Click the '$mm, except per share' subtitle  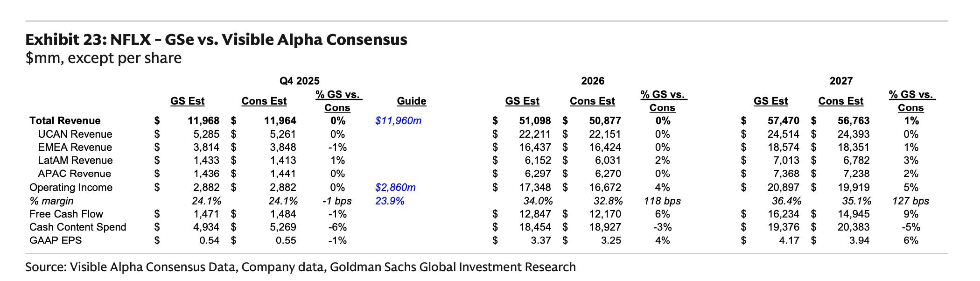(104, 58)
